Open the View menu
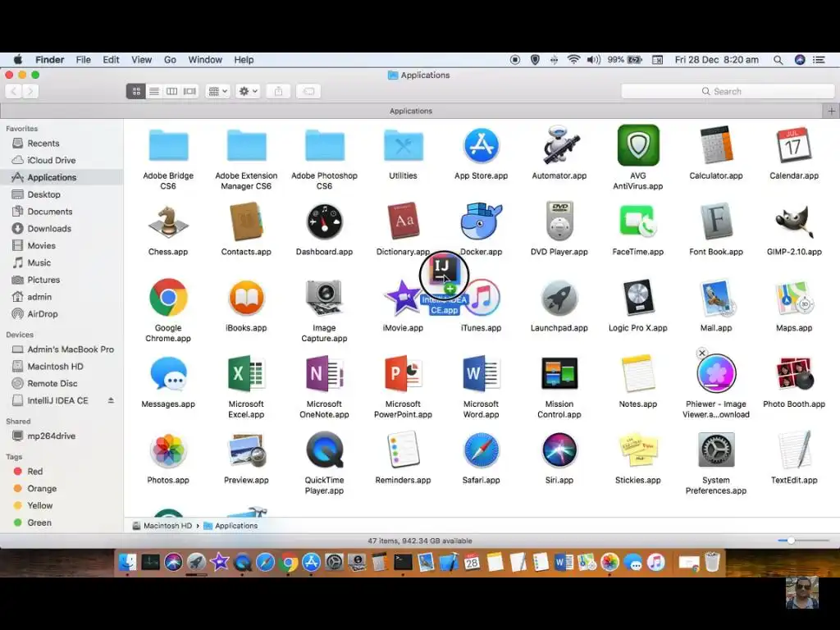The height and width of the screenshot is (630, 840). tap(141, 59)
